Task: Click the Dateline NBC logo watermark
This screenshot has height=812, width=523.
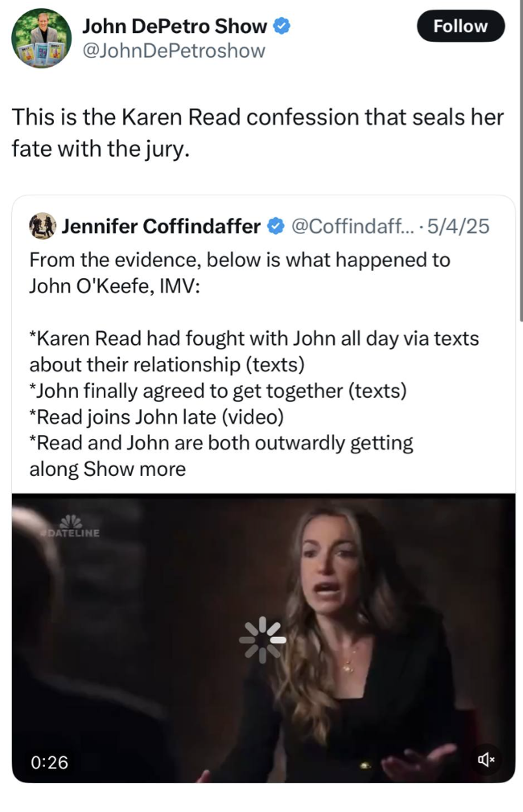Action: pos(74,526)
